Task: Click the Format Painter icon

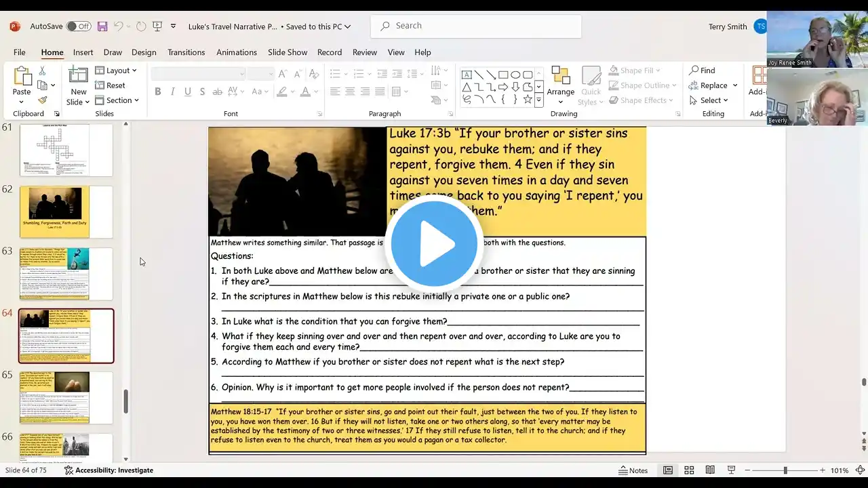Action: [42, 100]
